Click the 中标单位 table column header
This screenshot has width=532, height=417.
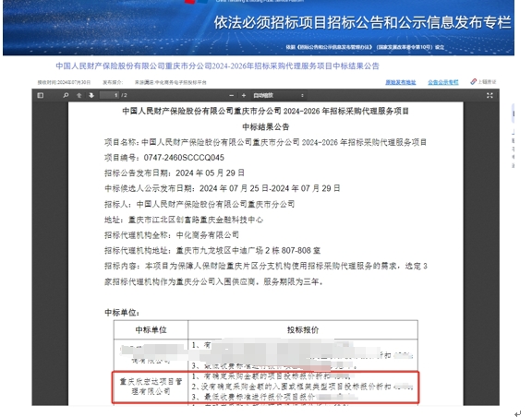tap(151, 330)
